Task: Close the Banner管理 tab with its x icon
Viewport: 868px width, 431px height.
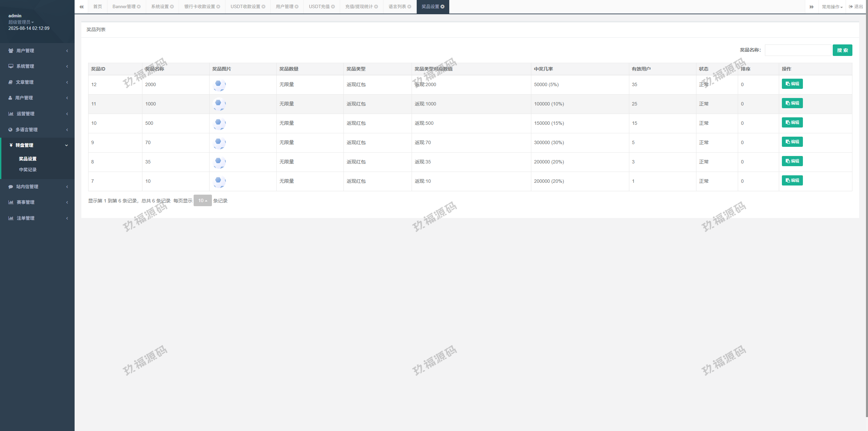Action: 139,7
